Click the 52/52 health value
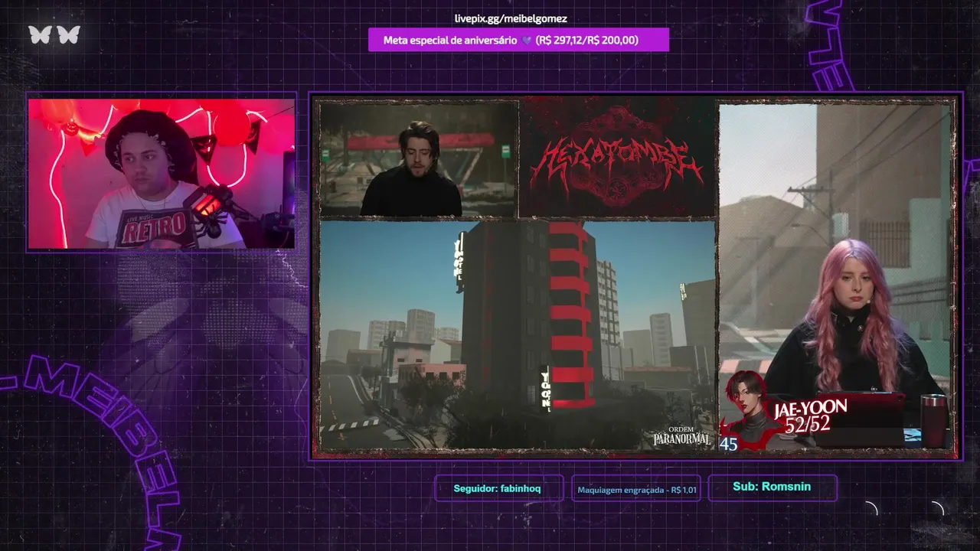Screen dimensions: 980x551 807,425
